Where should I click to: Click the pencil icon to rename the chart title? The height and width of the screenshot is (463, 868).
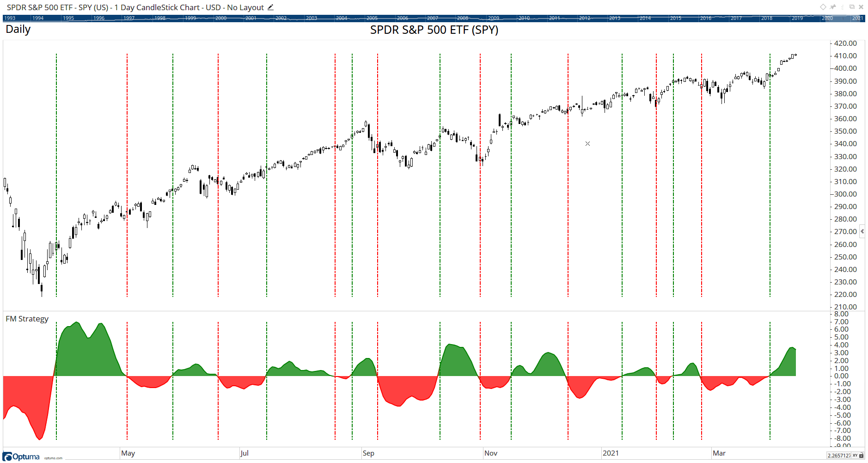coord(270,7)
